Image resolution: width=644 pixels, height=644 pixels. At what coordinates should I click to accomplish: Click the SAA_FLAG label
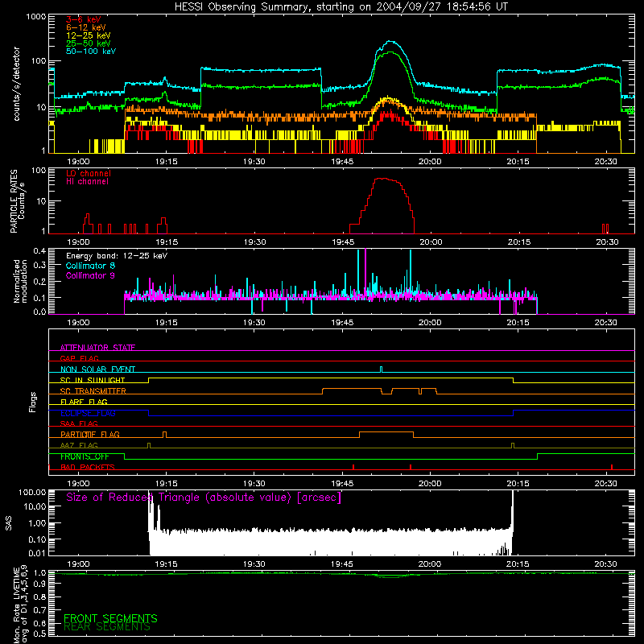pos(79,423)
